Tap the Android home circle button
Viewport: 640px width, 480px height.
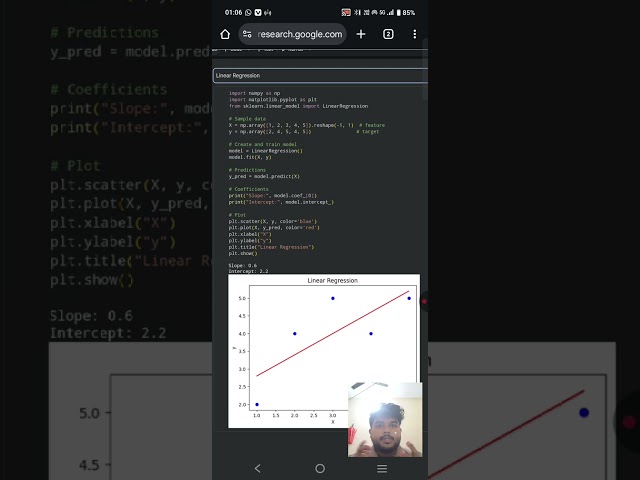click(x=320, y=468)
